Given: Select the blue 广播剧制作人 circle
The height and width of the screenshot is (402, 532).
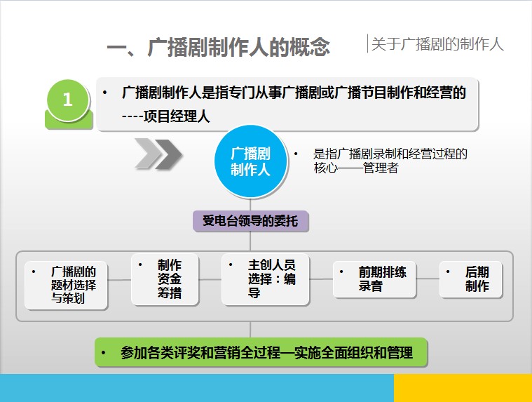Looking at the screenshot, I should pos(250,163).
